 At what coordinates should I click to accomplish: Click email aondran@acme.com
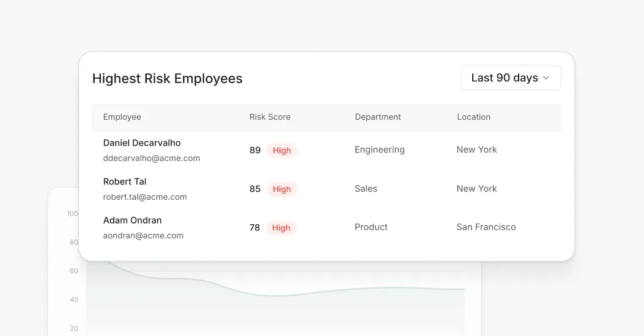point(143,235)
